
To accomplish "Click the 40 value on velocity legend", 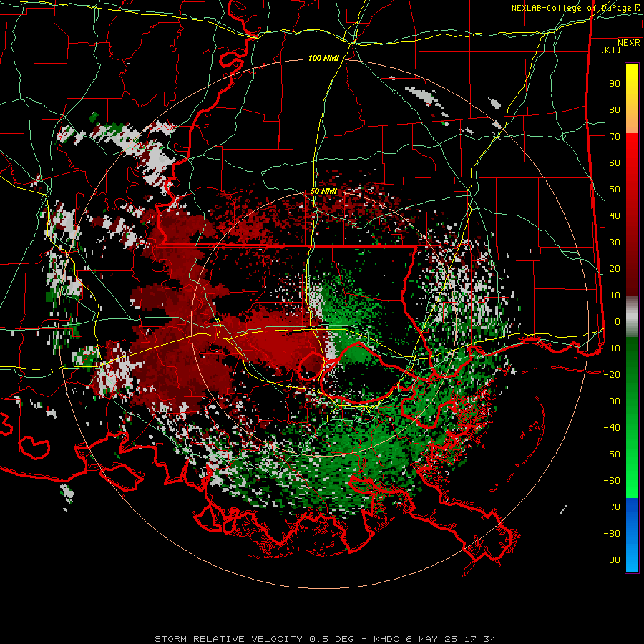I will pyautogui.click(x=615, y=215).
